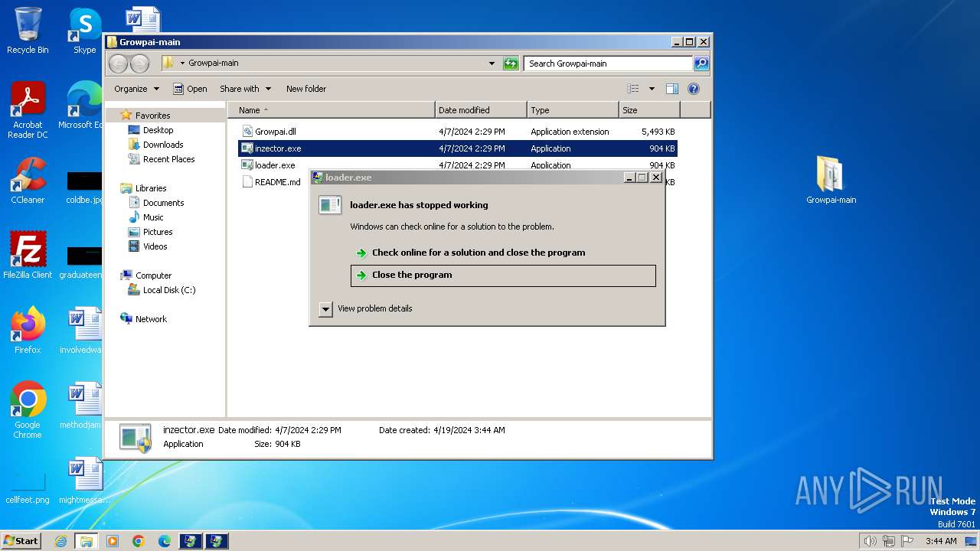Open Favorites in navigation pane

point(152,116)
